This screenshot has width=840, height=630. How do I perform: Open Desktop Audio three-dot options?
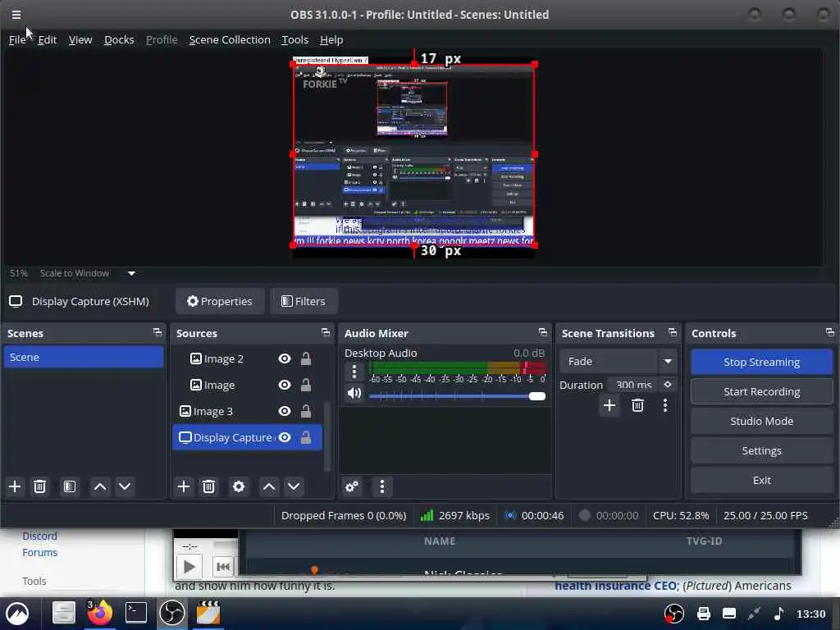click(354, 371)
